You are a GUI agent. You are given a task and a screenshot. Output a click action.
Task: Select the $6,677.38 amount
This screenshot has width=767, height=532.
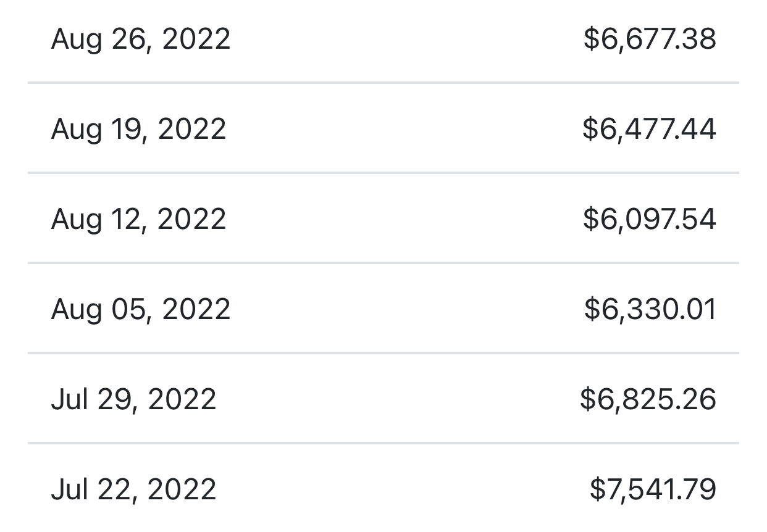tap(650, 39)
